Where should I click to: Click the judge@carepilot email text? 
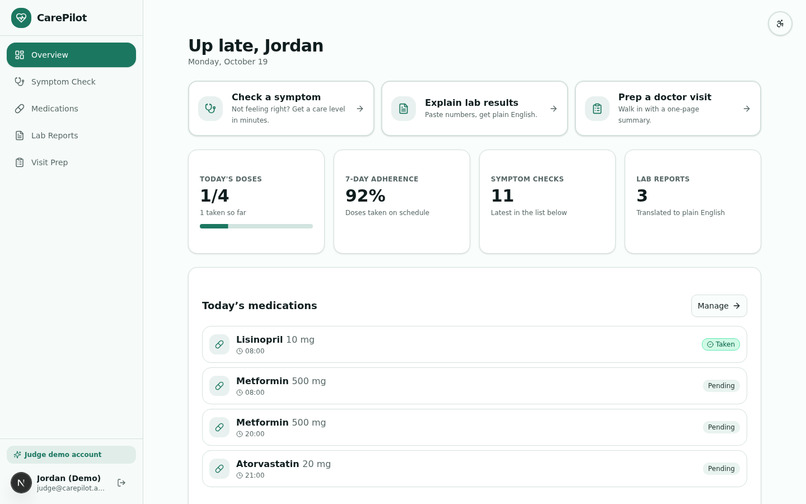click(x=70, y=488)
